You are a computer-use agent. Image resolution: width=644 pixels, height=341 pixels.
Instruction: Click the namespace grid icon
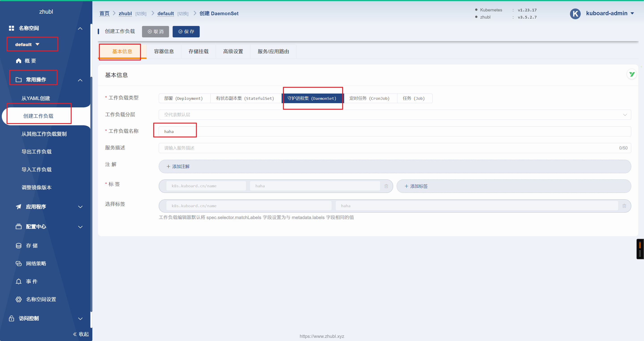pos(11,28)
